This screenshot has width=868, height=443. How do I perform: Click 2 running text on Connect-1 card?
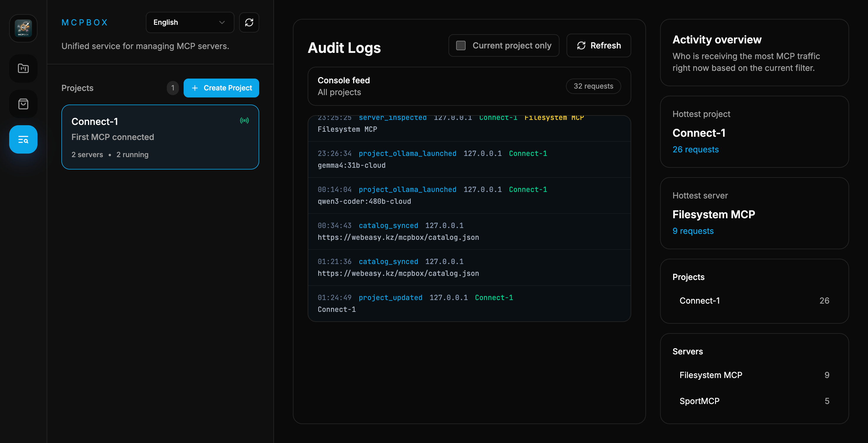(133, 155)
